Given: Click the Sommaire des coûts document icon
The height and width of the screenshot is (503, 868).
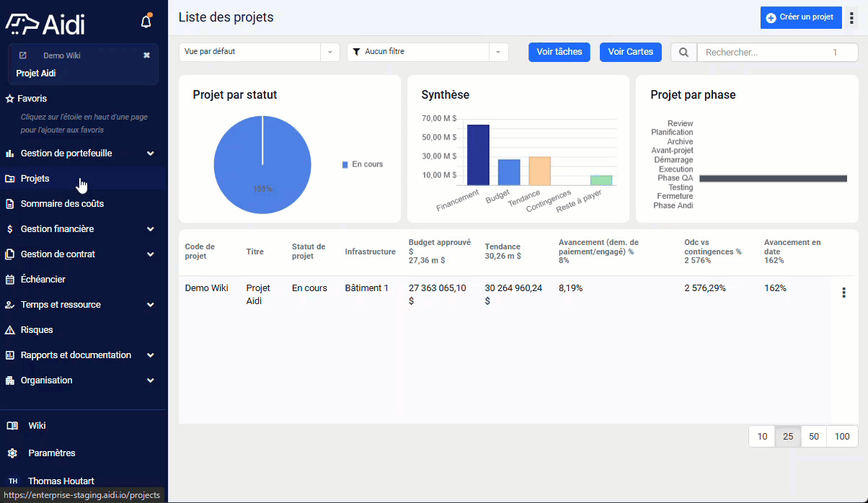Looking at the screenshot, I should click(x=10, y=204).
